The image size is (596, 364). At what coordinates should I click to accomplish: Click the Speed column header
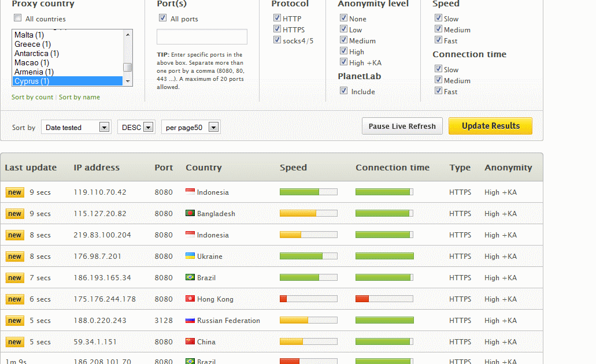coord(293,168)
